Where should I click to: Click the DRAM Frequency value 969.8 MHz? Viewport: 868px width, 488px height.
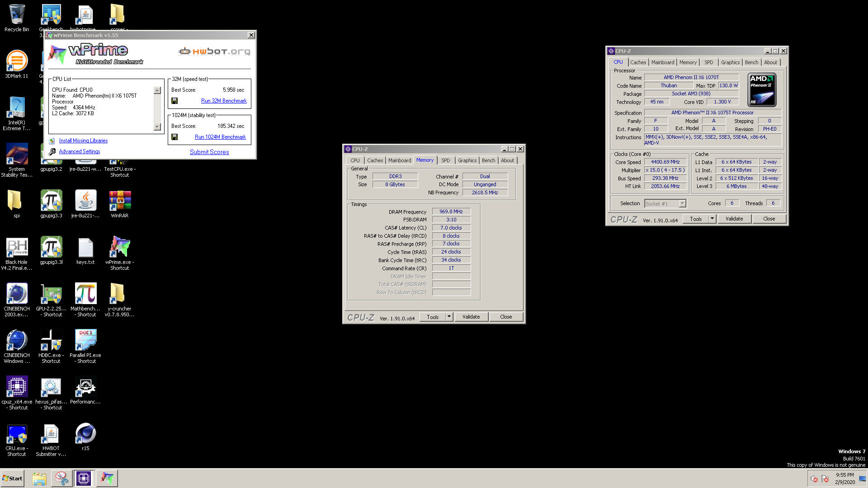[451, 211]
